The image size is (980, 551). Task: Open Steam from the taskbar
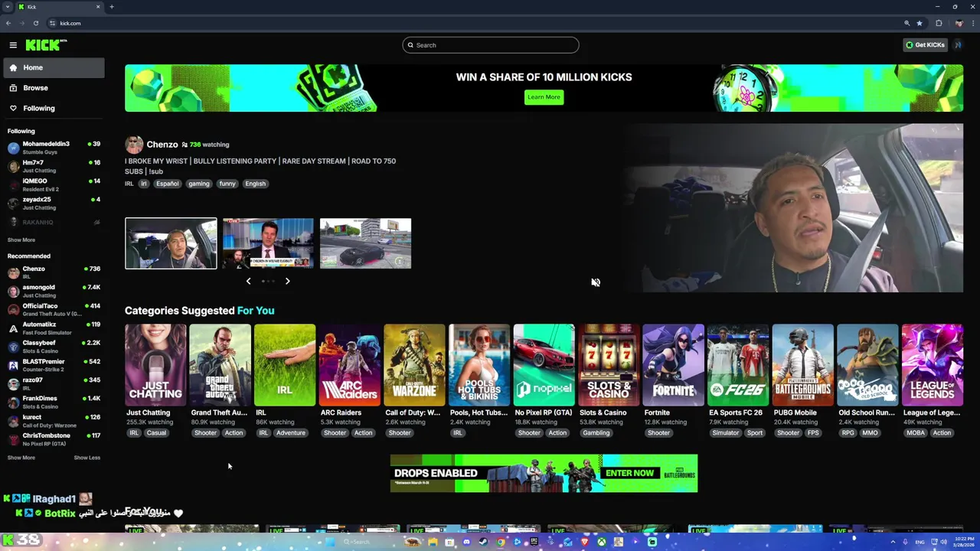pos(483,542)
